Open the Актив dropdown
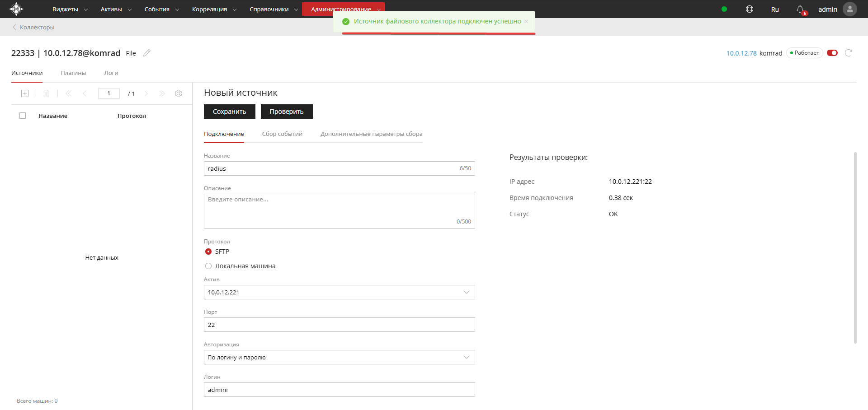Image resolution: width=868 pixels, height=410 pixels. (340, 292)
